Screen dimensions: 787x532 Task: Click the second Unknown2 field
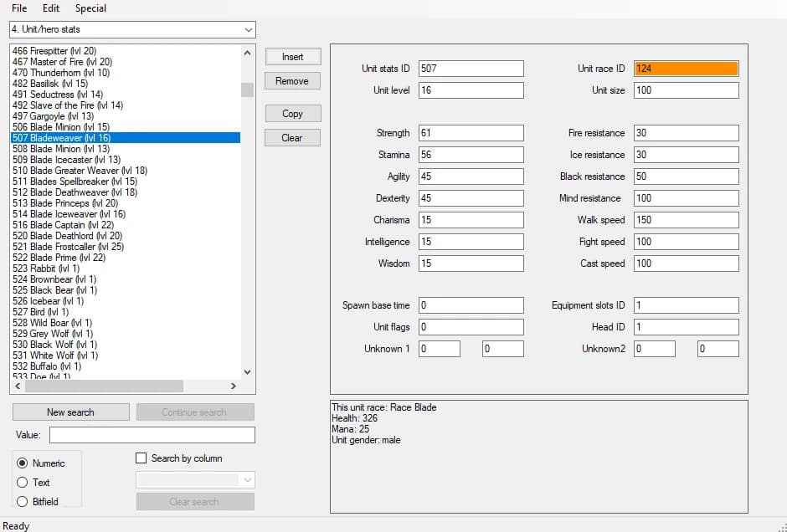[718, 349]
